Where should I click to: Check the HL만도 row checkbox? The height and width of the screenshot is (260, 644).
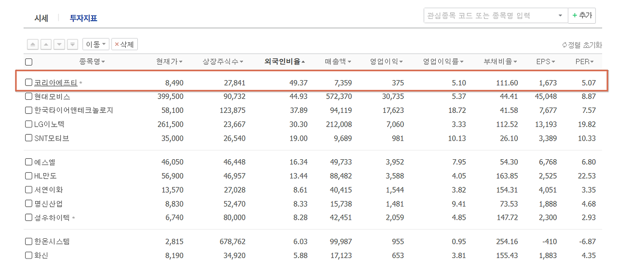pos(29,176)
